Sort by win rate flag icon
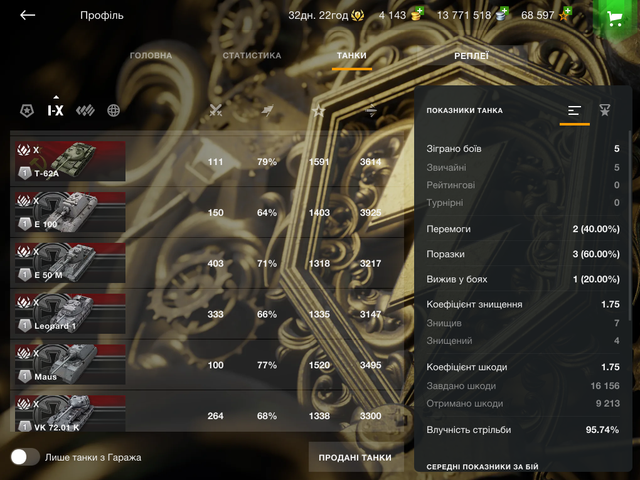 [x=267, y=110]
